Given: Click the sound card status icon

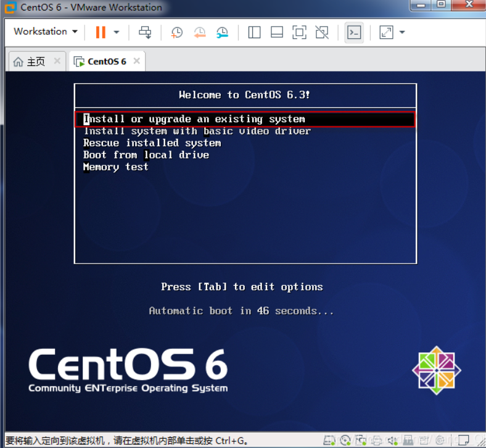Looking at the screenshot, I should [393, 440].
